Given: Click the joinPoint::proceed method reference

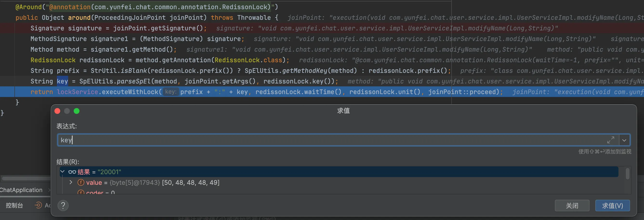Looking at the screenshot, I should [462, 92].
